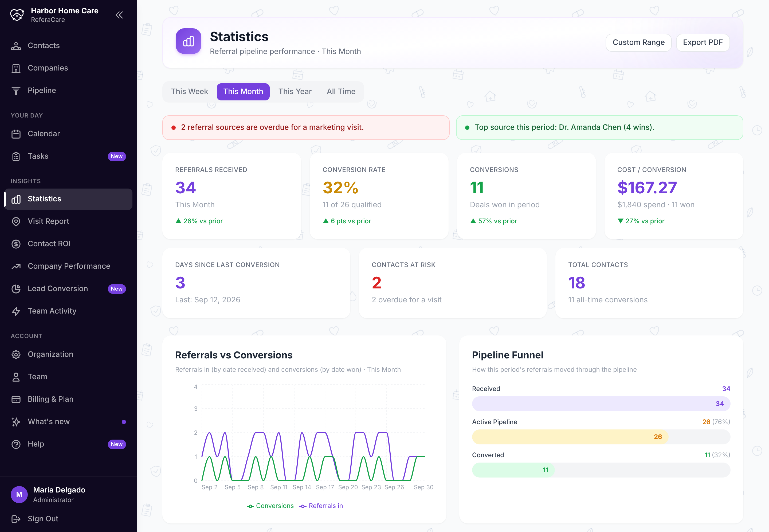769x532 pixels.
Task: Click the Statistics bar chart sidebar icon
Action: pyautogui.click(x=16, y=199)
